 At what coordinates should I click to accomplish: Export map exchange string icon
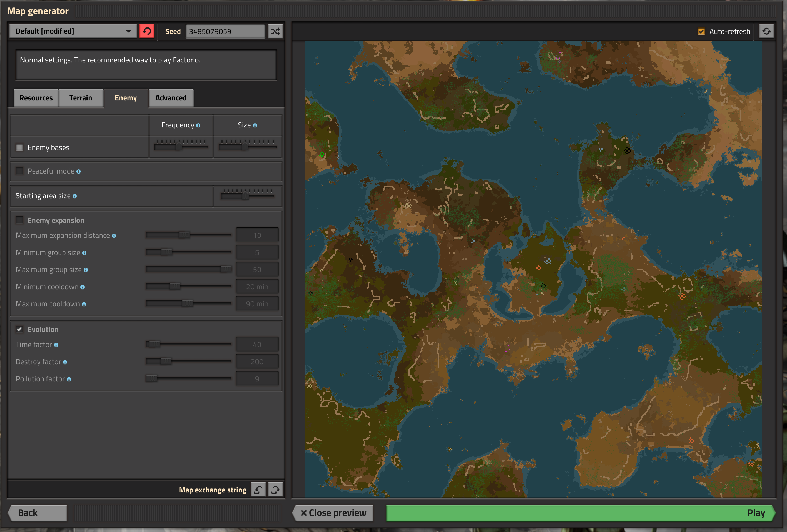[275, 490]
